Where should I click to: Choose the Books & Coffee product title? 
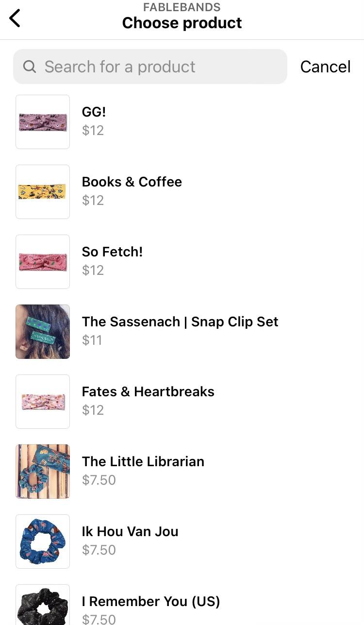[x=132, y=182]
